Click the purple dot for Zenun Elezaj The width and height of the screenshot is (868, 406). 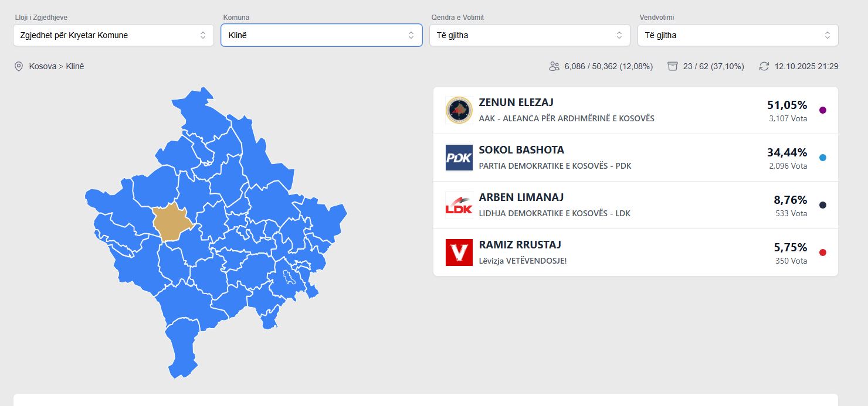[x=822, y=110]
